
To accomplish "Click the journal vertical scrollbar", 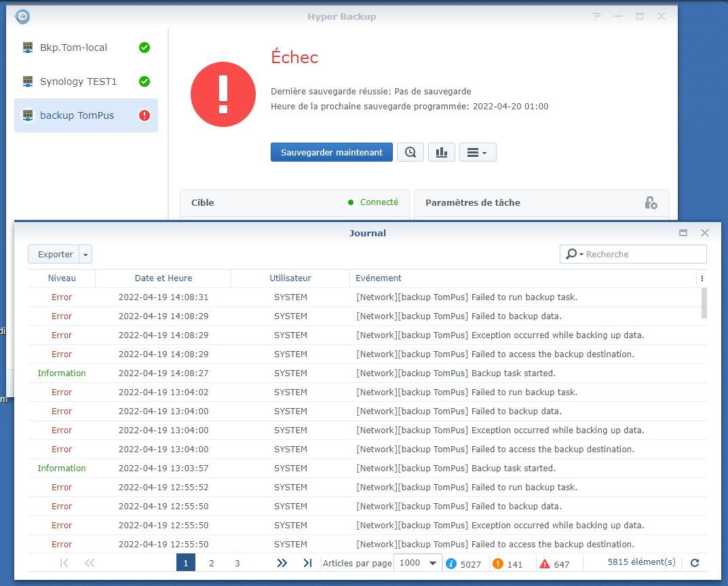I will point(704,303).
